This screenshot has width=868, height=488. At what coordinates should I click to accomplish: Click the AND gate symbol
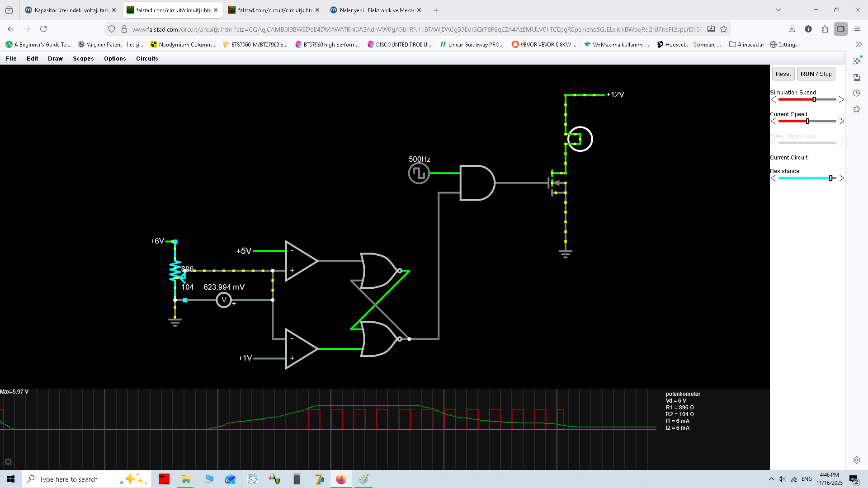476,183
